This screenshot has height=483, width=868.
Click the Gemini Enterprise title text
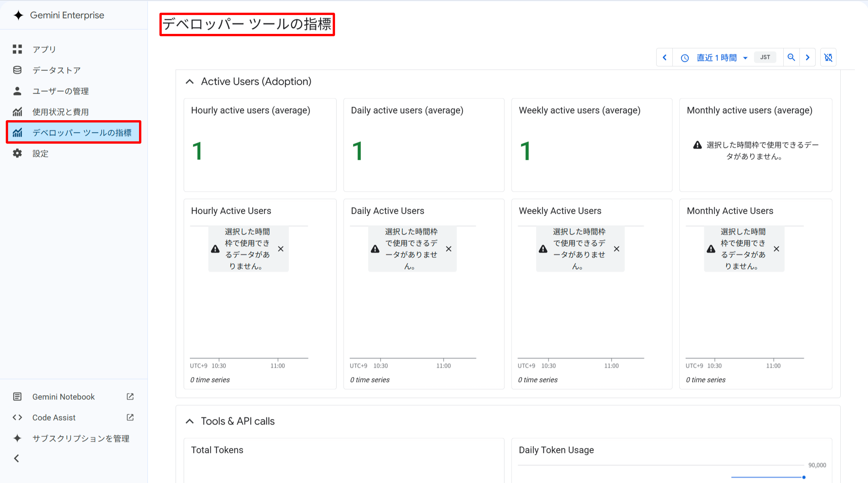[x=67, y=15]
